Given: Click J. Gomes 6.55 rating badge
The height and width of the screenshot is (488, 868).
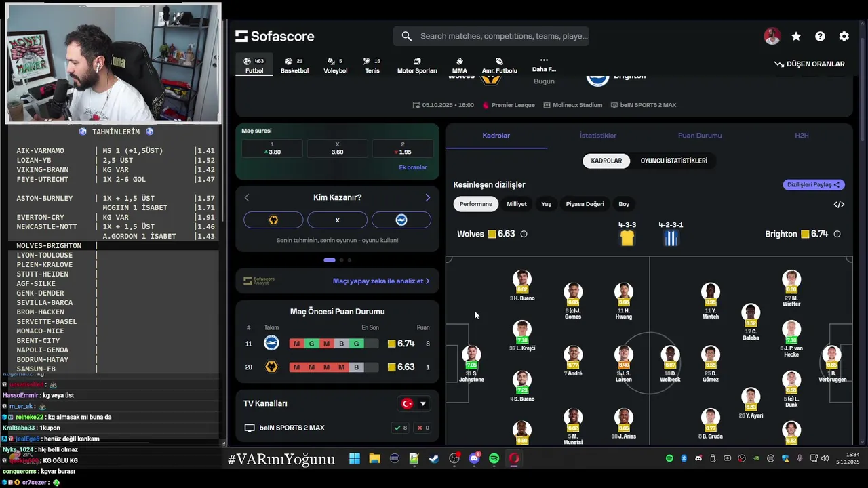Looking at the screenshot, I should tap(573, 302).
